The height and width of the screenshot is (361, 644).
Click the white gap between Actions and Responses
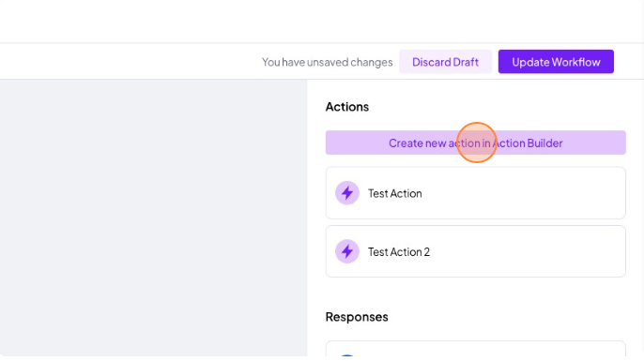point(476,293)
